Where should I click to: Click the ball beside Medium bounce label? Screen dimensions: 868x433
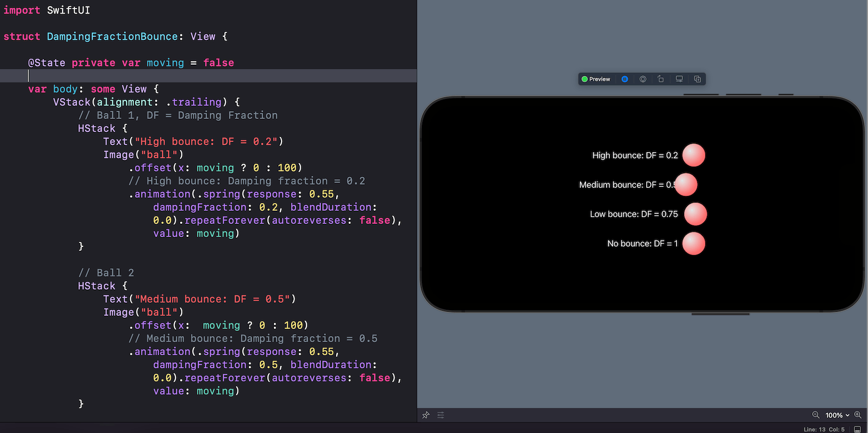point(686,184)
